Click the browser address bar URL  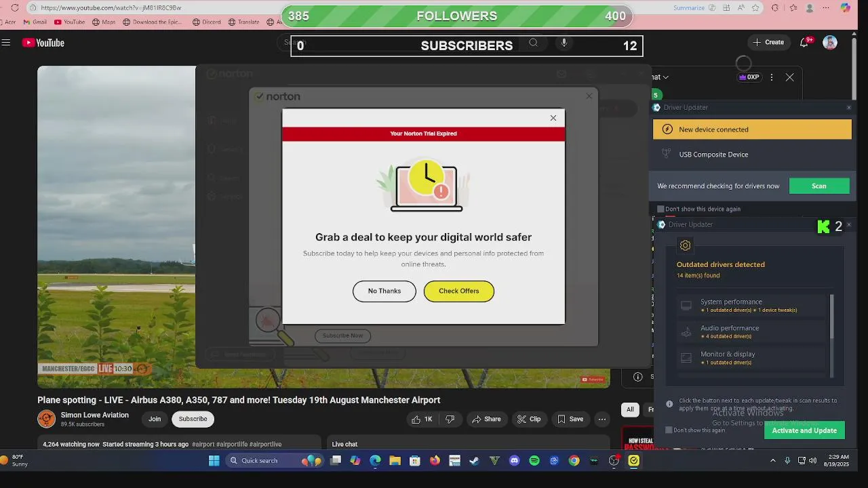111,8
